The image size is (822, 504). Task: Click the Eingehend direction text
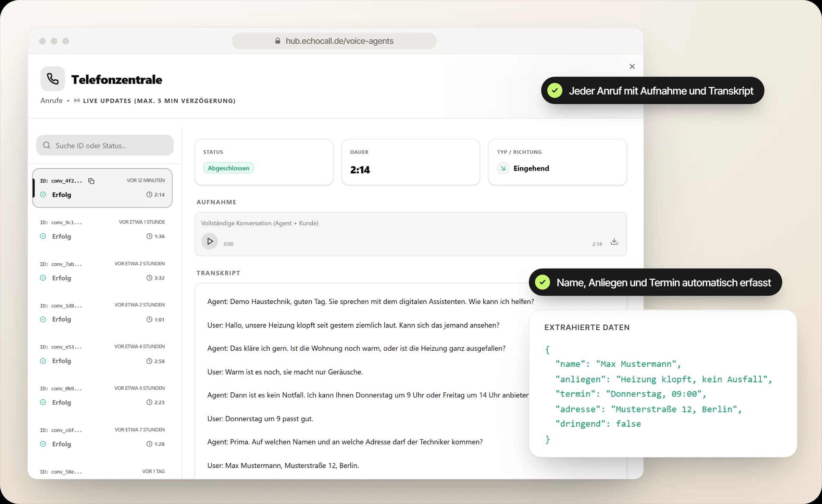pos(531,168)
